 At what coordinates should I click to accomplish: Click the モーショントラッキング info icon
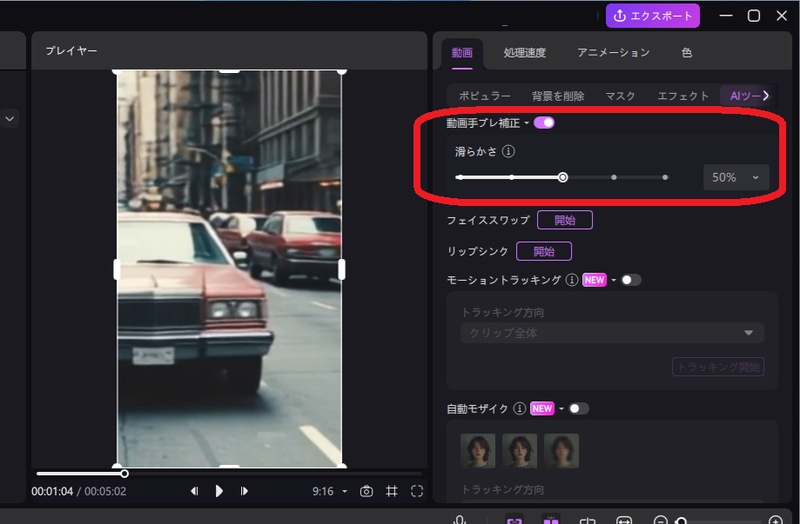pos(572,280)
